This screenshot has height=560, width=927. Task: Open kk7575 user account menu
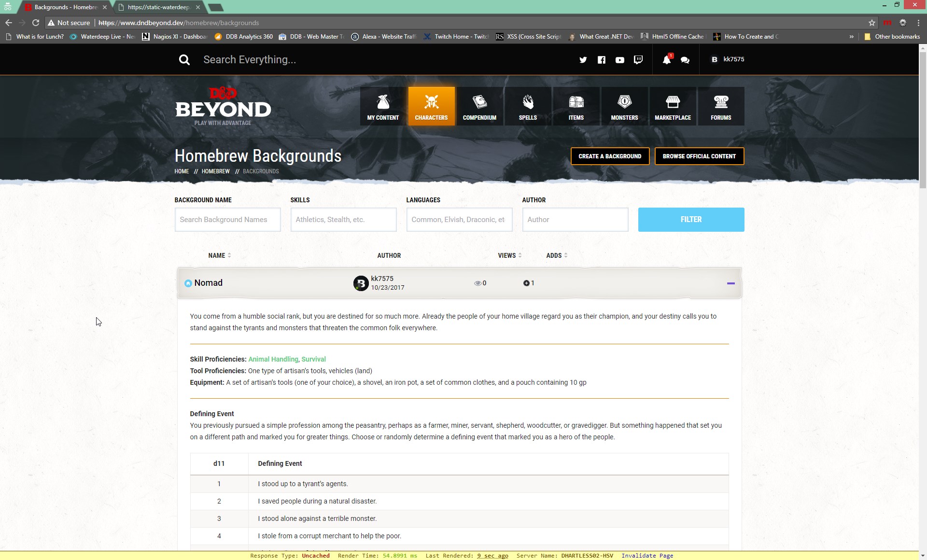coord(728,59)
